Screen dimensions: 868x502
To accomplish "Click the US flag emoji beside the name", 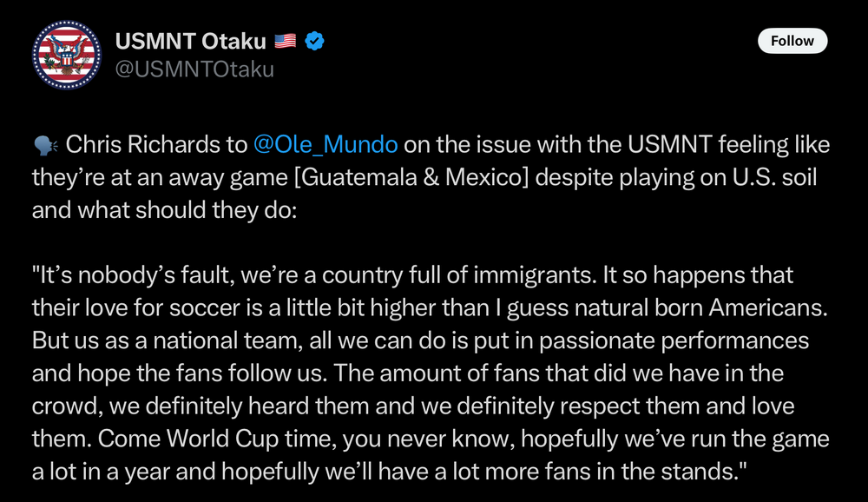I will tap(285, 41).
